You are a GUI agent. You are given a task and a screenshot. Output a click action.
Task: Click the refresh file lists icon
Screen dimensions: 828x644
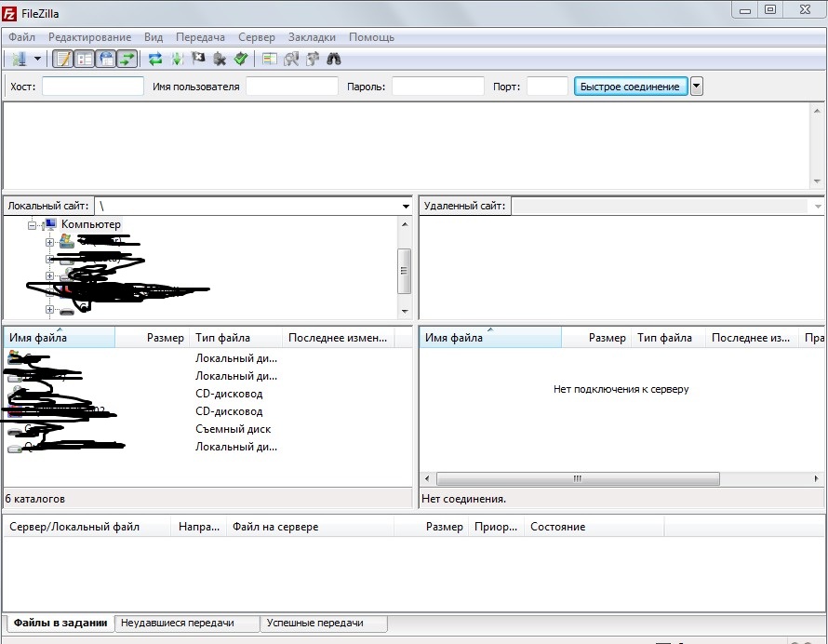[155, 59]
